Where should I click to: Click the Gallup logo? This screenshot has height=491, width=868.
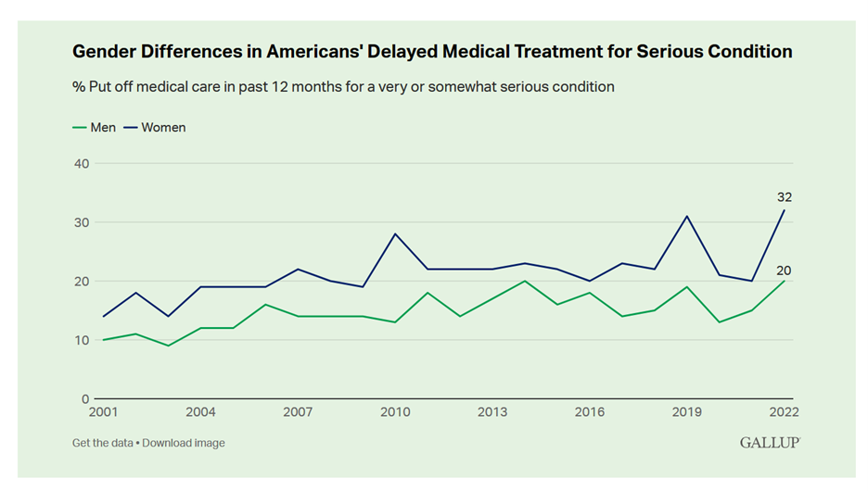[x=769, y=443]
